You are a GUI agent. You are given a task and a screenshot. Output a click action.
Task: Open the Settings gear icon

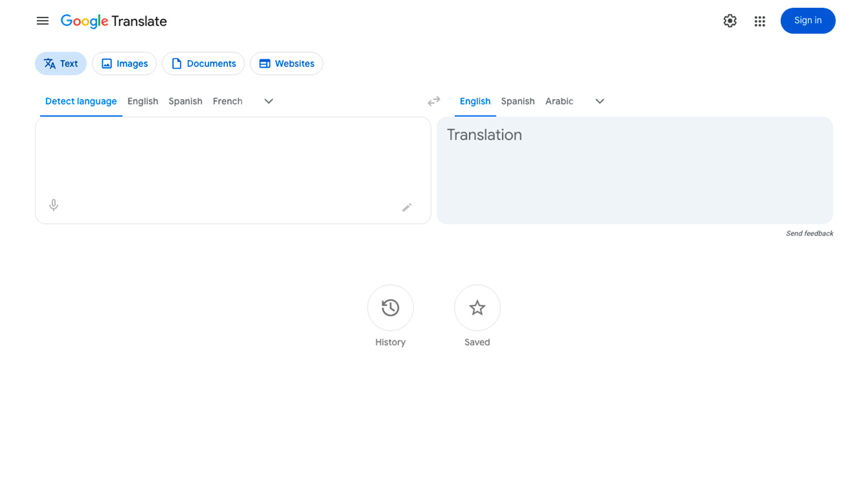click(730, 21)
